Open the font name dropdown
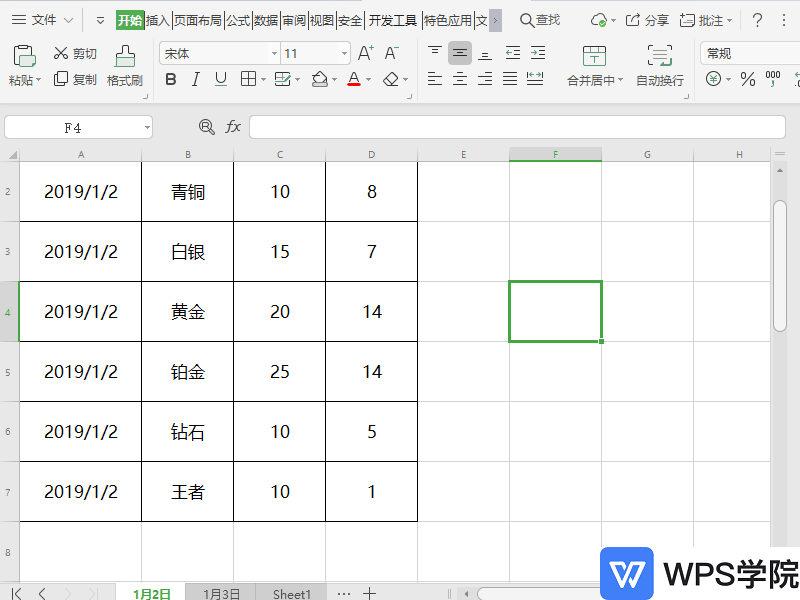 point(276,51)
